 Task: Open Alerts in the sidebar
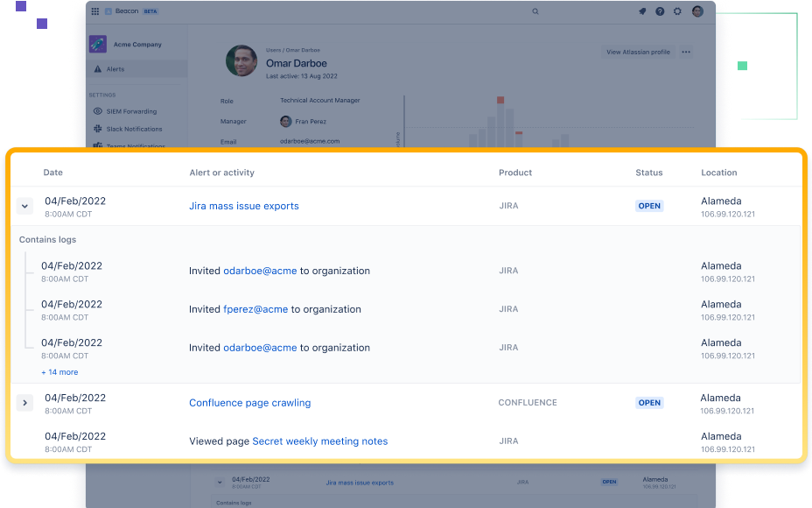tap(137, 69)
